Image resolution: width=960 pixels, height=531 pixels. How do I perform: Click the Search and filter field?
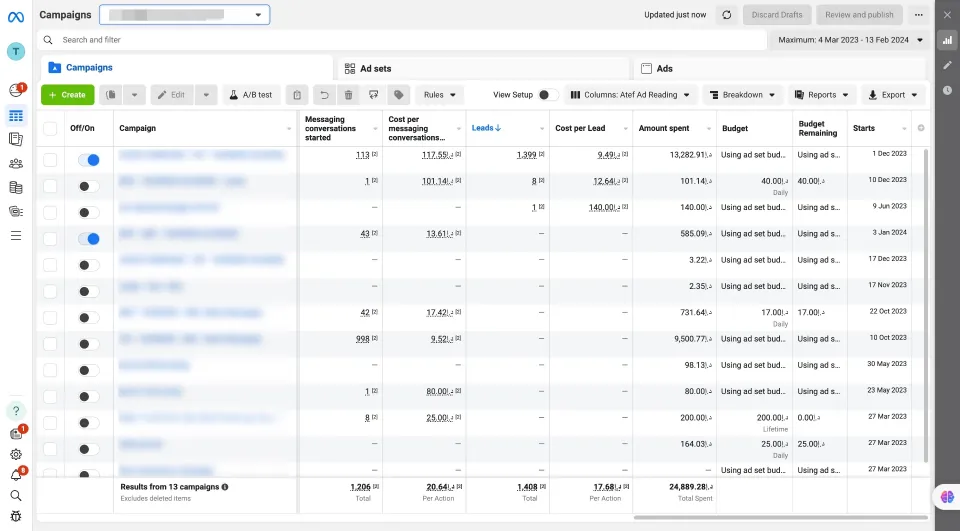[402, 40]
